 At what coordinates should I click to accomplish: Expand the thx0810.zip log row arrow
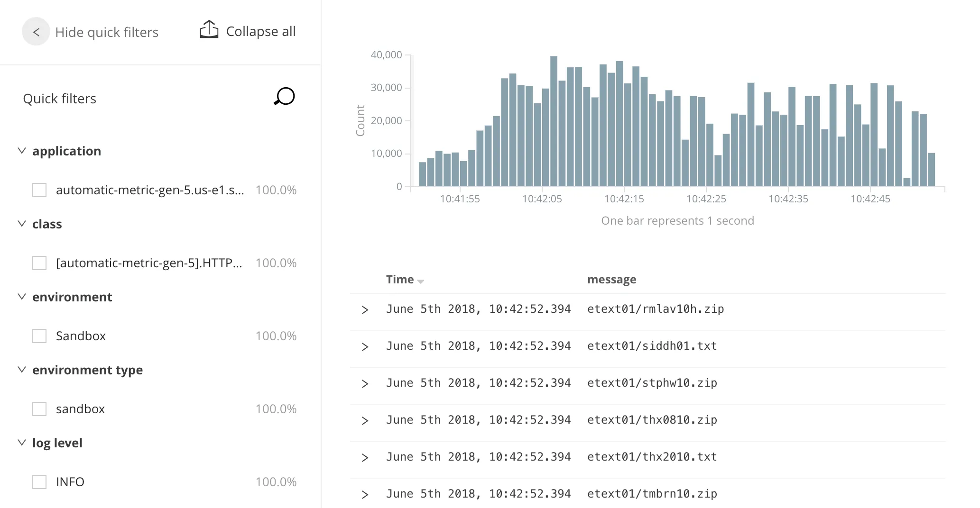(365, 421)
